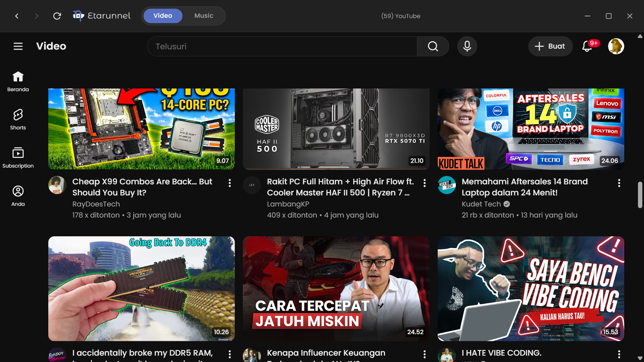This screenshot has height=362, width=644.
Task: Switch to the Music mode tab
Action: (204, 16)
